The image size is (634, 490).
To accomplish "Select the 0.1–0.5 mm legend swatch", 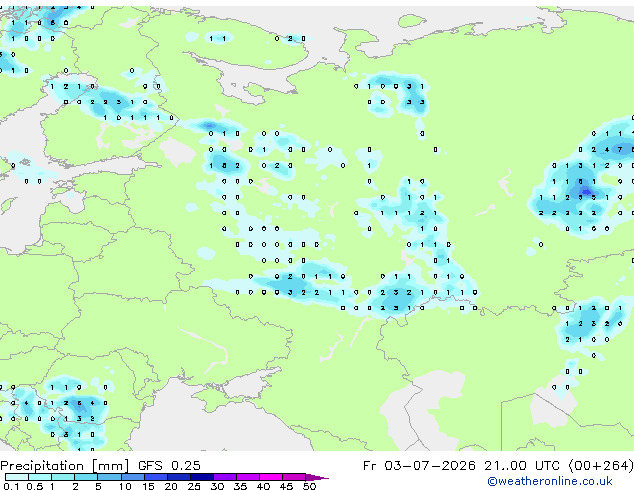I will (x=17, y=477).
